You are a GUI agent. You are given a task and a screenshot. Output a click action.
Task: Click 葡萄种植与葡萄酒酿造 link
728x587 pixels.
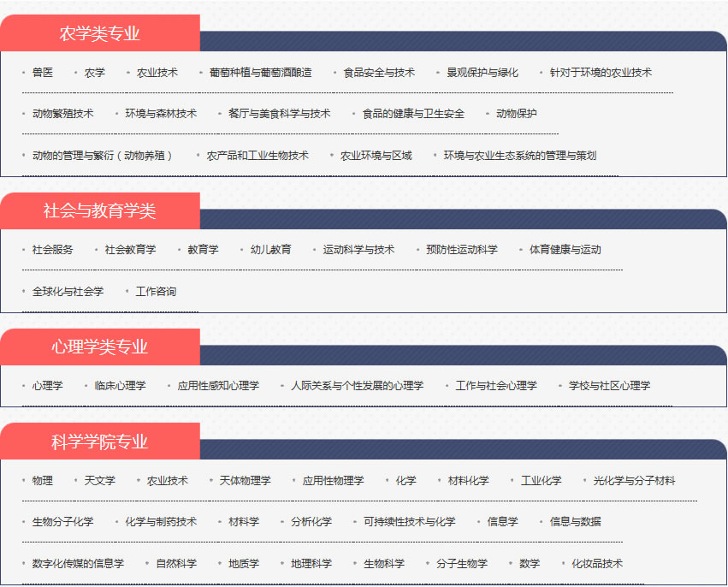coord(260,73)
